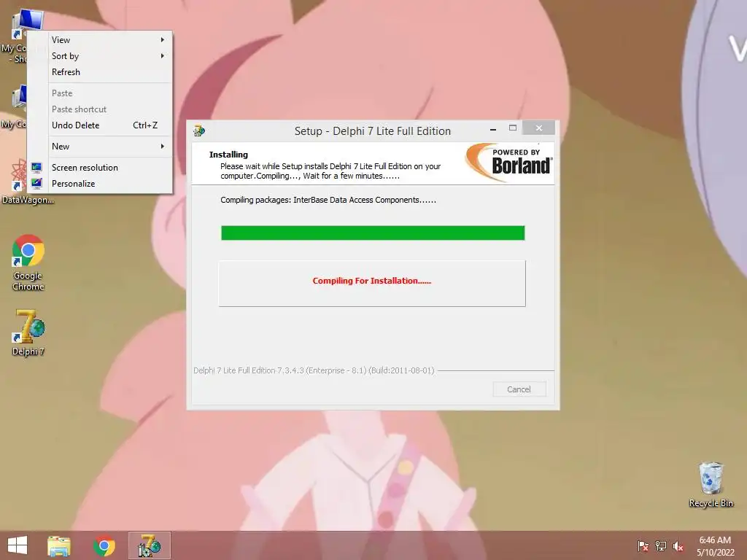Choose Undo Delete from the context menu
Screen dimensions: 747x560
click(x=99, y=125)
